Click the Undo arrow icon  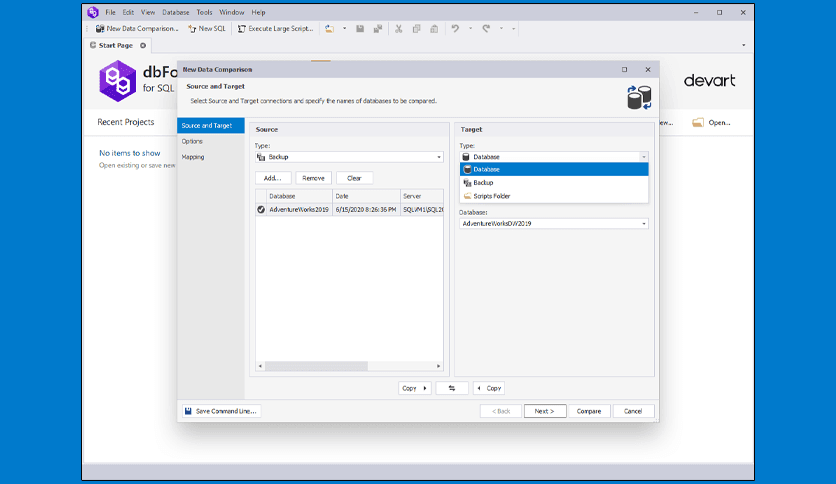(455, 29)
